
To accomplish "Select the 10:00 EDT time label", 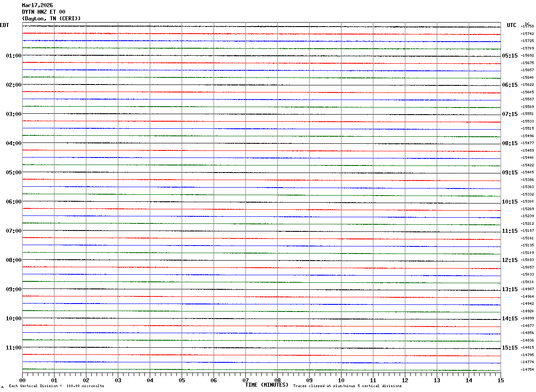I will (x=14, y=319).
